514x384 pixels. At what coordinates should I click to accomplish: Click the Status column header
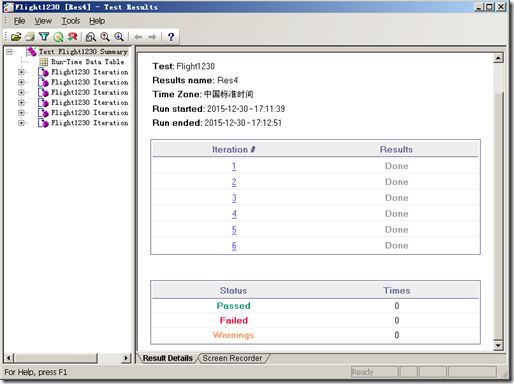[x=233, y=291]
